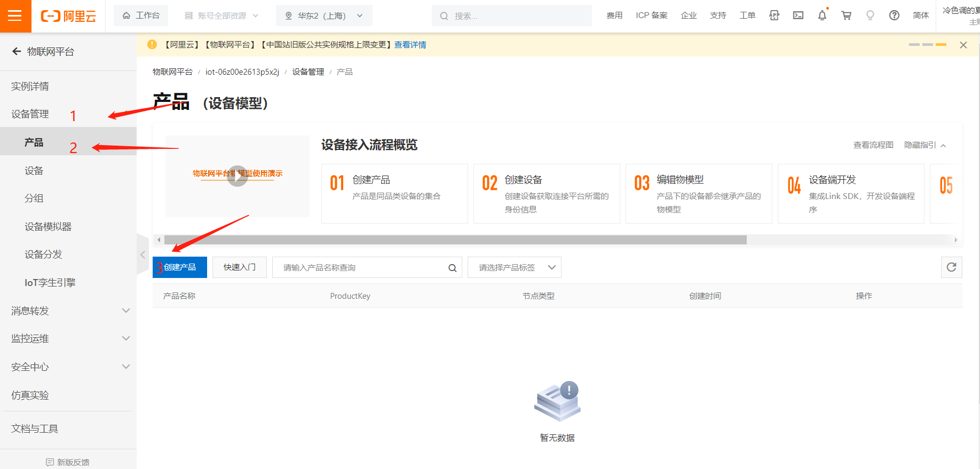980x469 pixels.
Task: Click the Alibaba Cloud logo
Action: [68, 16]
